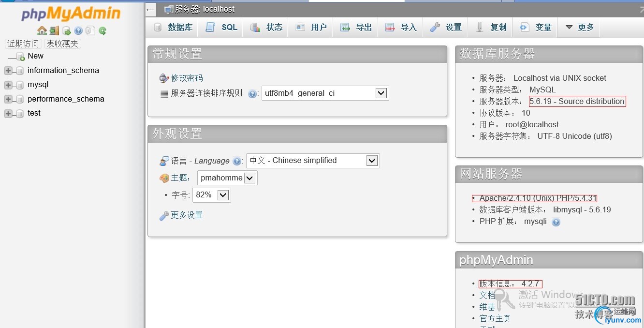644x328 pixels.
Task: Select New in the database tree
Action: pyautogui.click(x=36, y=56)
